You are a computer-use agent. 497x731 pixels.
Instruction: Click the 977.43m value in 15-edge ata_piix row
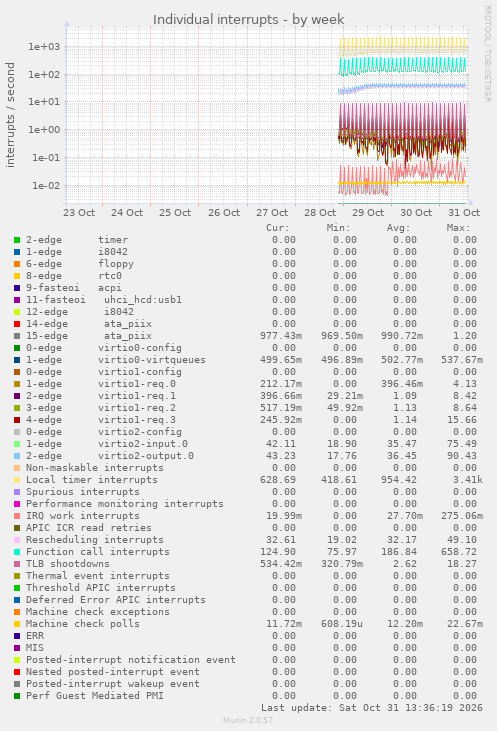coord(281,336)
